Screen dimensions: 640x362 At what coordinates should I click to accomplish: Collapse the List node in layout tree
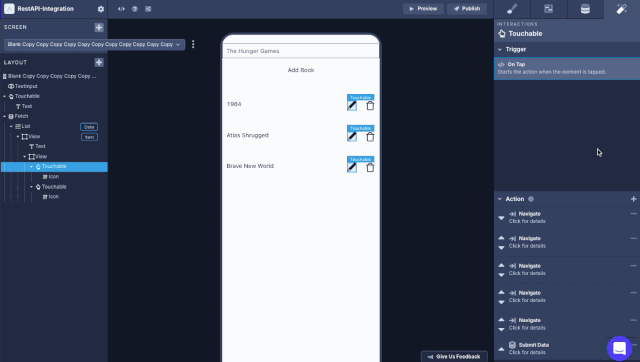point(11,127)
